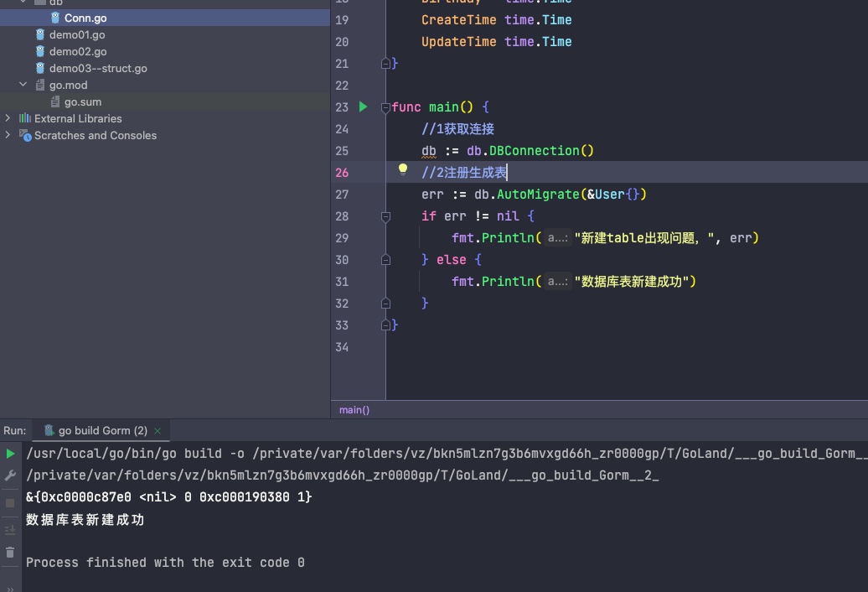The width and height of the screenshot is (868, 592).
Task: Click the gopher icon on the run tab
Action: (49, 430)
